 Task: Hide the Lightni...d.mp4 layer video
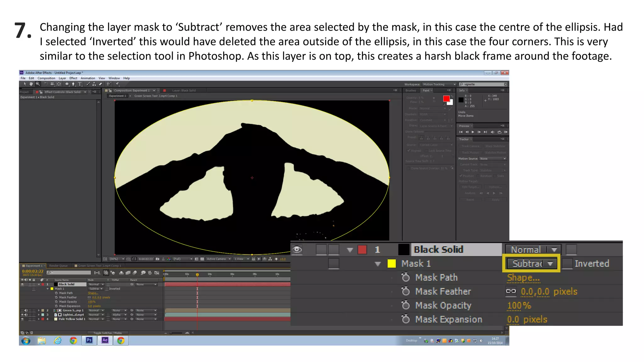22,315
